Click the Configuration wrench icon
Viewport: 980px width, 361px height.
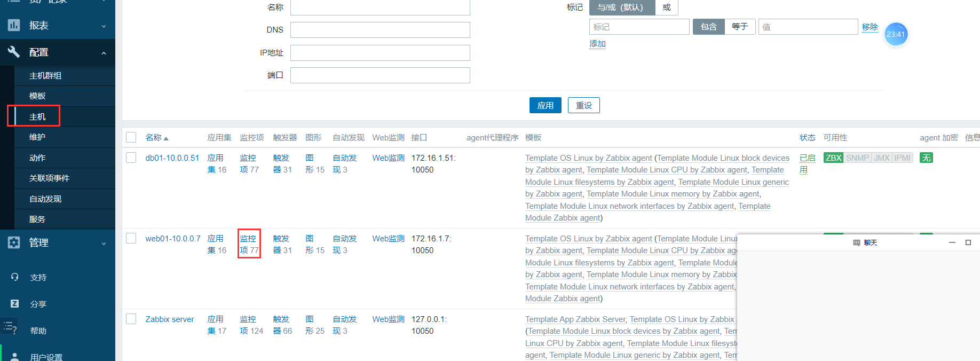(x=14, y=52)
